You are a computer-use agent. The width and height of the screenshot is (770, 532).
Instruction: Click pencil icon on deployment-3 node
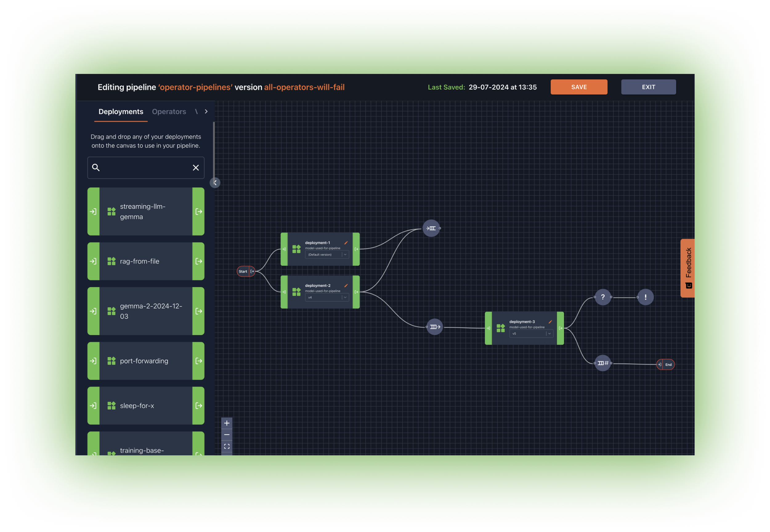click(550, 322)
